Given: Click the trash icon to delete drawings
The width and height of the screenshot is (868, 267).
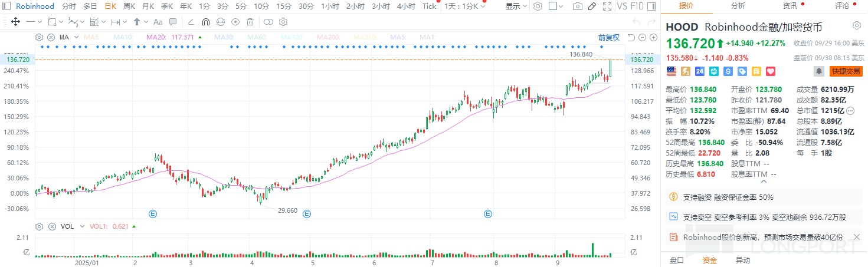Looking at the screenshot, I should pos(250,21).
